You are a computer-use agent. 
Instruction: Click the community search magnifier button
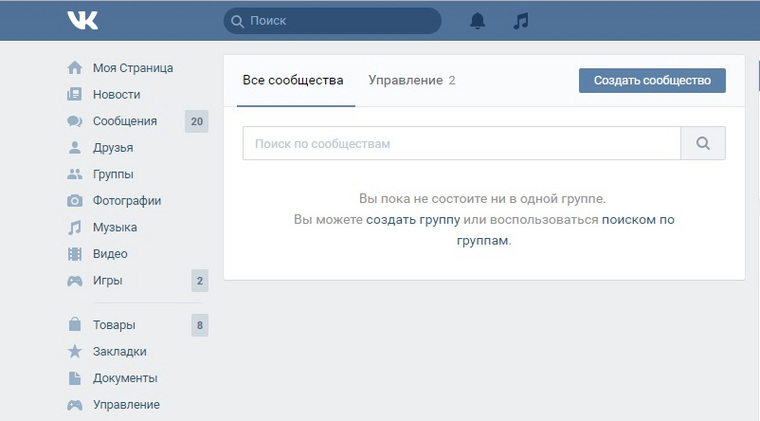pos(703,143)
